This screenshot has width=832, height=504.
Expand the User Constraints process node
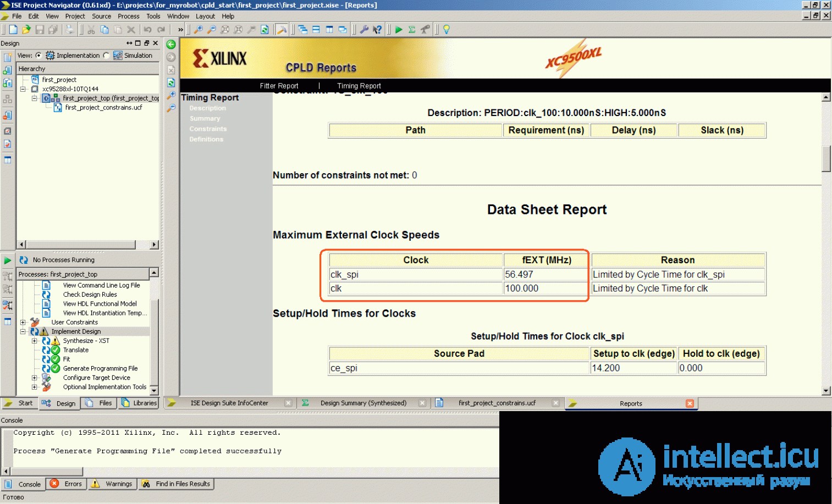pyautogui.click(x=23, y=323)
